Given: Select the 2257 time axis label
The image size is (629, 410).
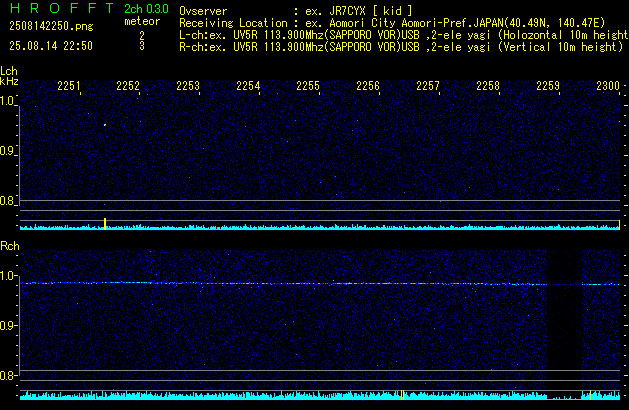Looking at the screenshot, I should tap(428, 85).
